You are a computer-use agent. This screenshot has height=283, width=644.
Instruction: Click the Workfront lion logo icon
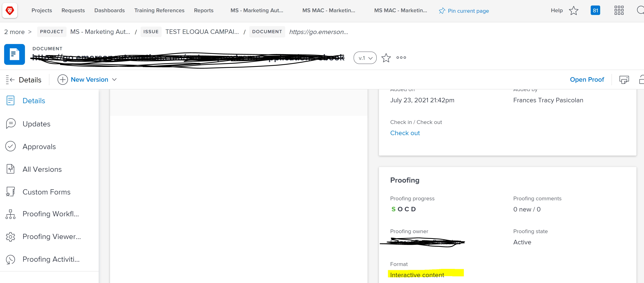click(x=10, y=10)
